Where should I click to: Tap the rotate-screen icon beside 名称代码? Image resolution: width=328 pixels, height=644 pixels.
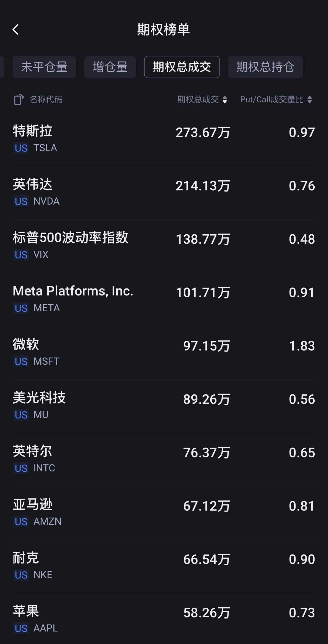point(19,100)
